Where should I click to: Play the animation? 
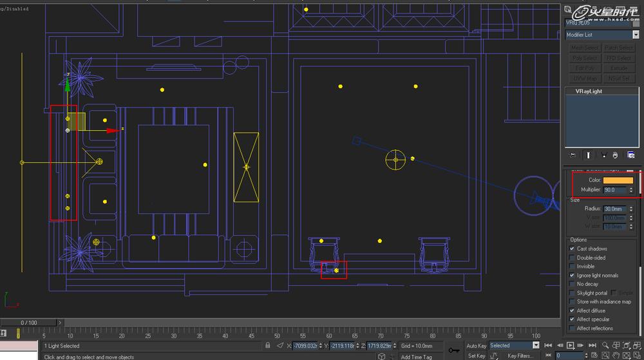pos(570,346)
